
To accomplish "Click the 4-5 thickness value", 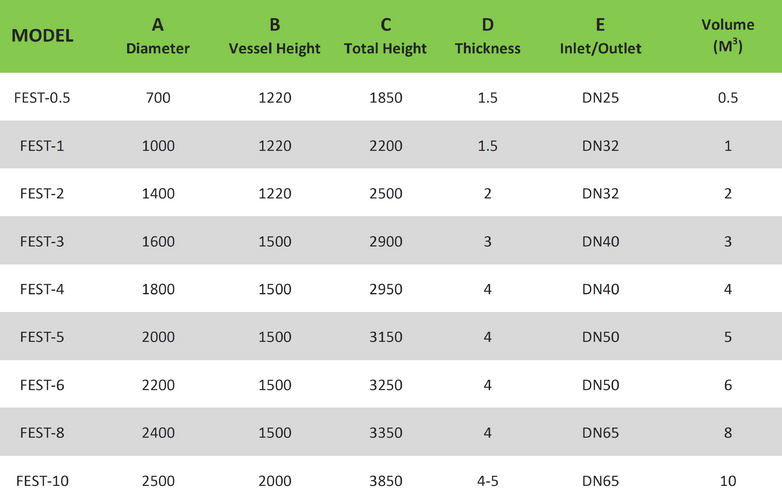I will point(487,481).
